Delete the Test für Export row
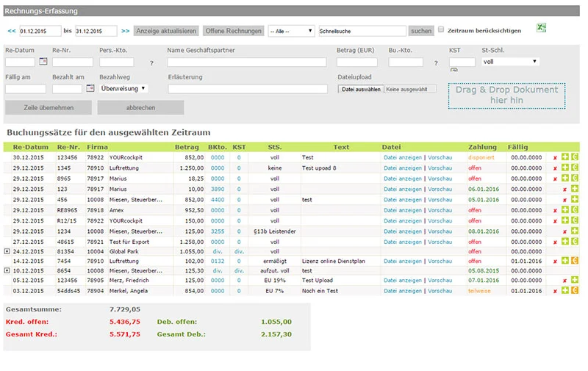The image size is (588, 371). (555, 242)
